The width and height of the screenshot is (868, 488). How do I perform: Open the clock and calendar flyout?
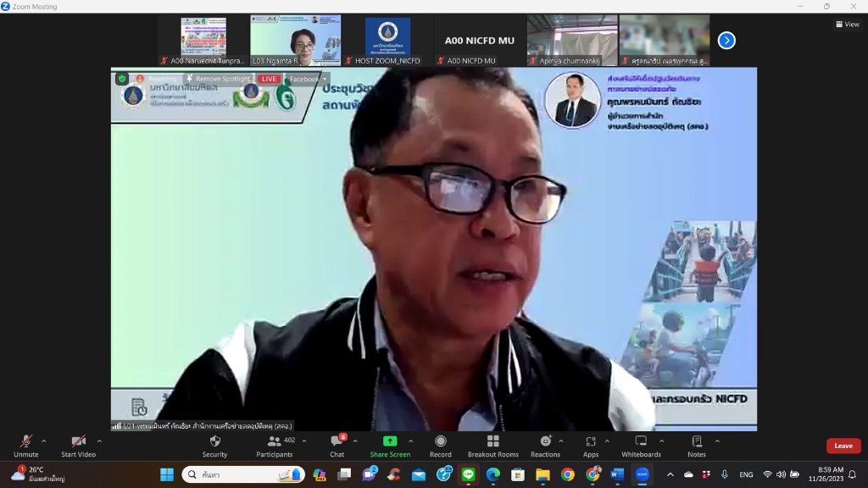point(826,474)
